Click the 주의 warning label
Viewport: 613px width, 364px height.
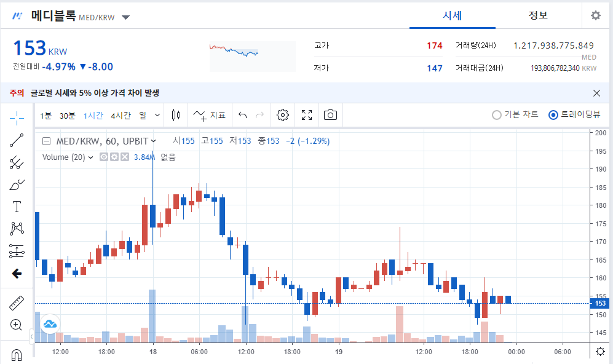17,93
